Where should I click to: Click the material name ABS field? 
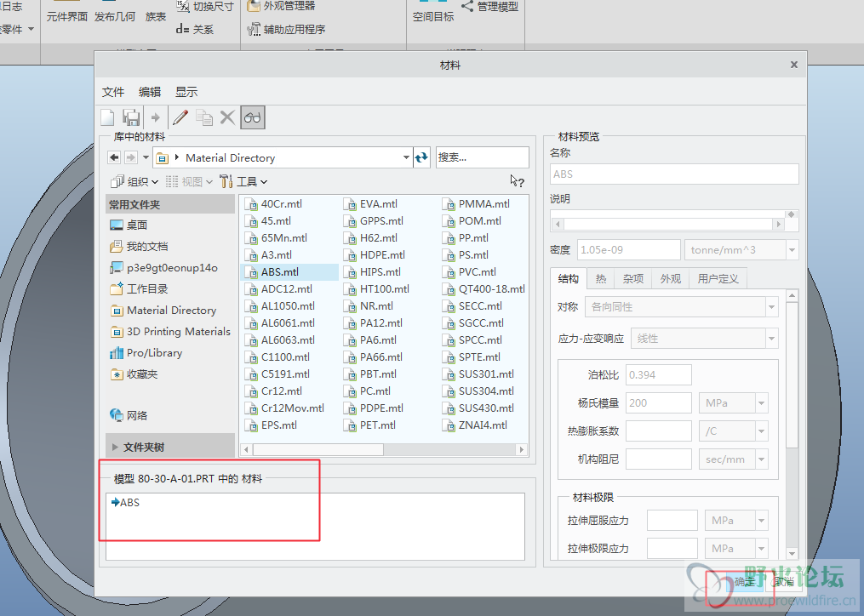[x=674, y=174]
